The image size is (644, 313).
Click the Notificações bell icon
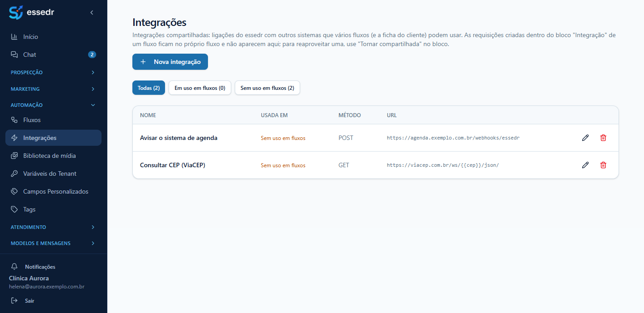coord(14,266)
